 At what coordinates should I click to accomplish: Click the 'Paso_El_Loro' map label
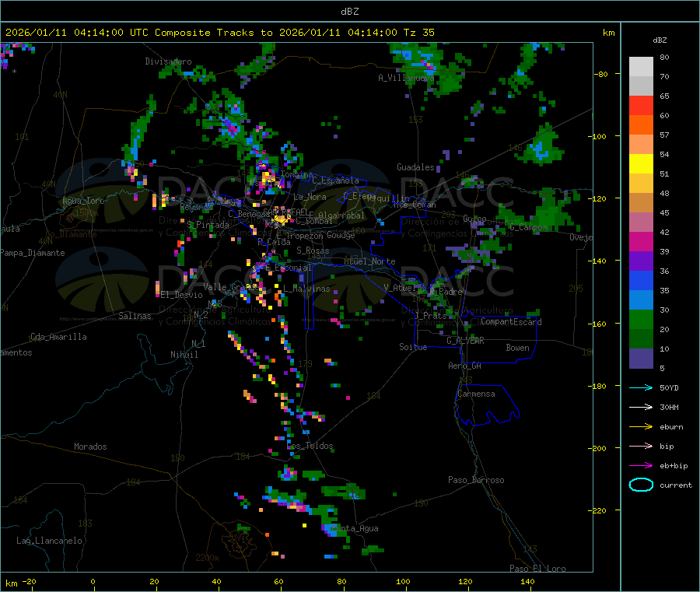(537, 569)
